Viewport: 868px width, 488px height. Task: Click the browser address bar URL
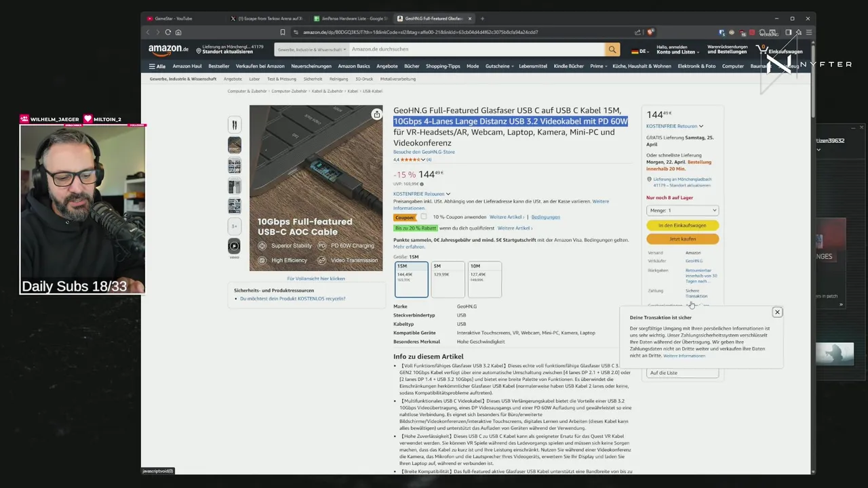420,32
